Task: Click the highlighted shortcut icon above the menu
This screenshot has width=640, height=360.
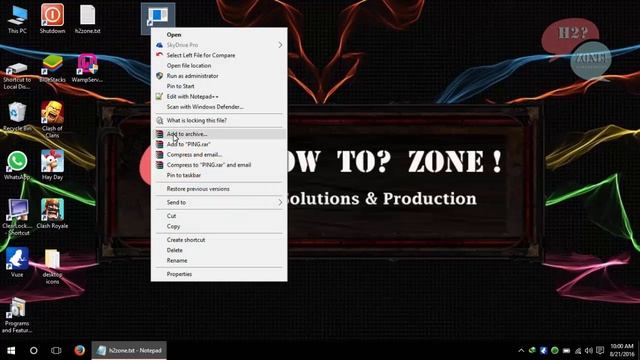Action: 158,16
